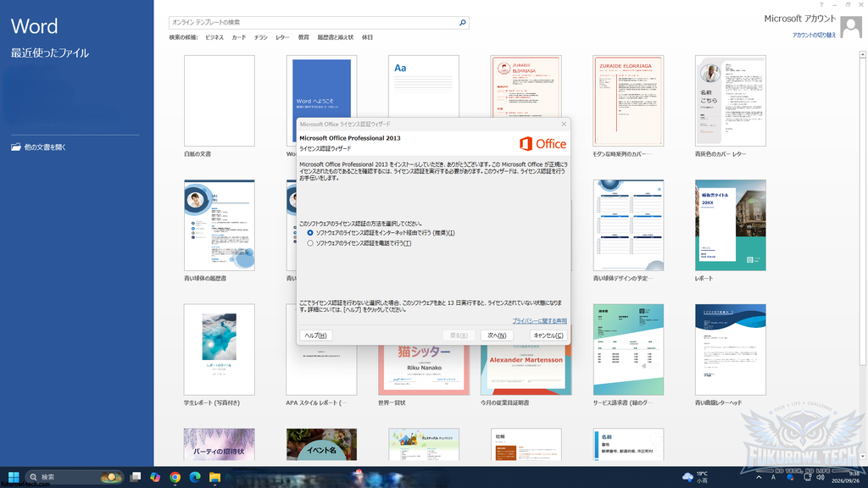Viewport: 868px width, 488px height.
Task: Click アカウントの切り替え link
Action: click(x=814, y=36)
